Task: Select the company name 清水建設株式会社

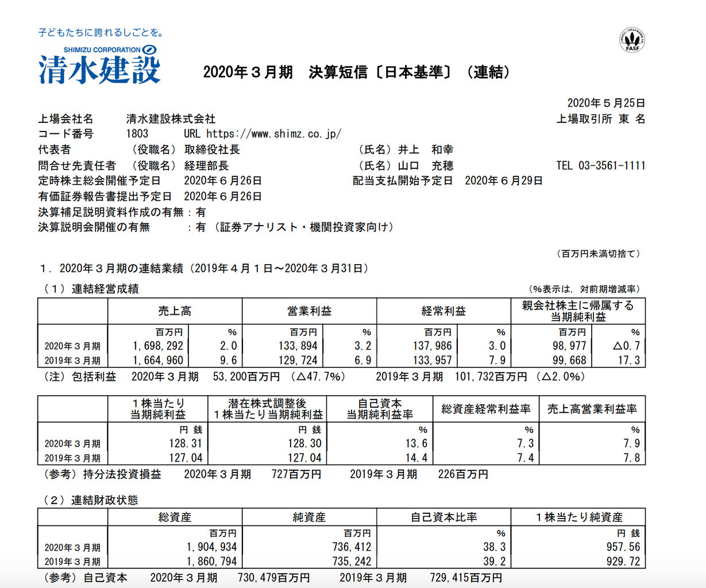Action: (171, 119)
